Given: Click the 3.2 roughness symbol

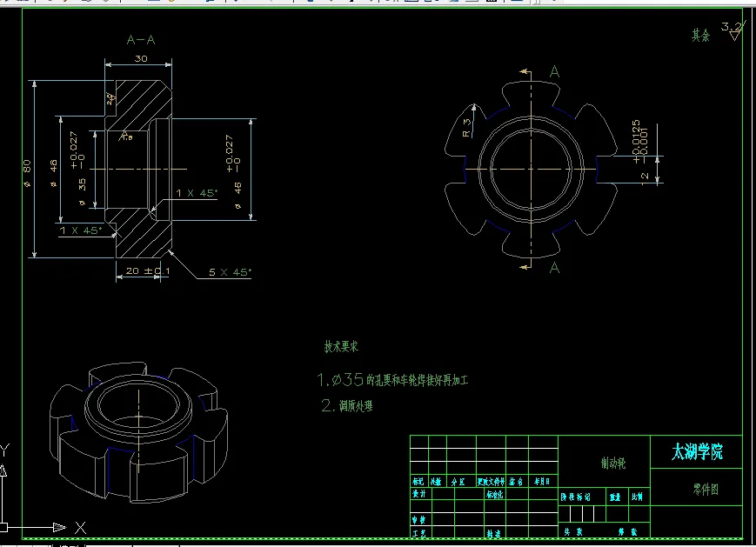Looking at the screenshot, I should pyautogui.click(x=733, y=30).
